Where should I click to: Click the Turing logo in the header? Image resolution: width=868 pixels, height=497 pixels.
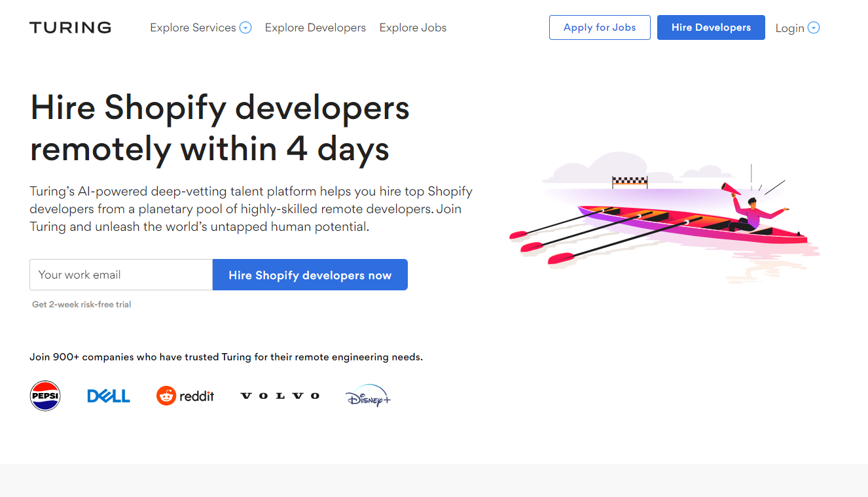click(x=70, y=27)
